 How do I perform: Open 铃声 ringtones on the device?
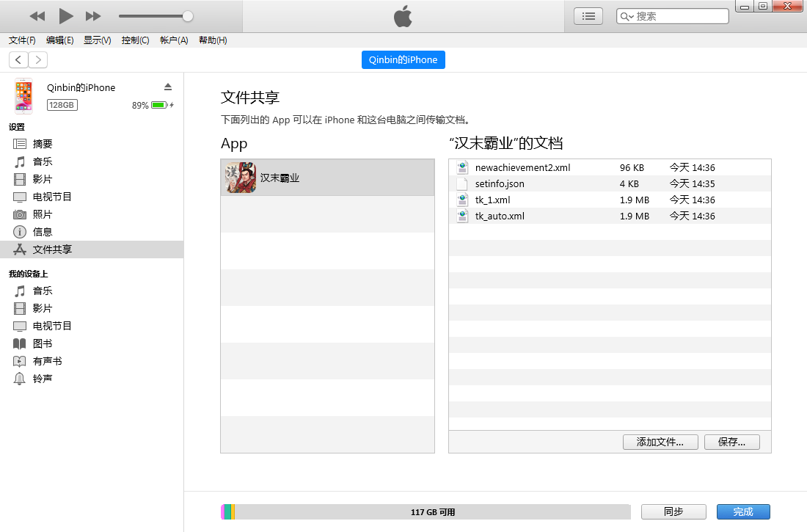click(x=92, y=379)
